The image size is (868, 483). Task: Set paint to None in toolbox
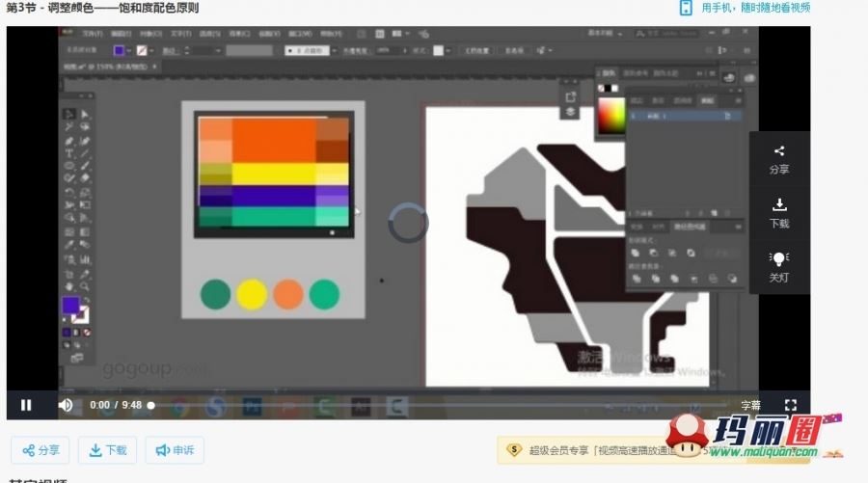point(87,333)
